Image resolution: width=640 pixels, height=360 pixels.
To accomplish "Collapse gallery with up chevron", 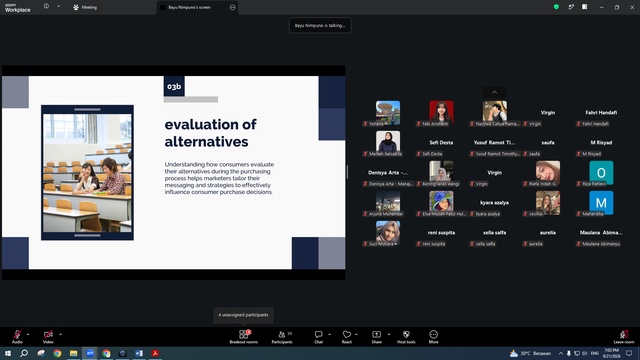I will click(494, 92).
